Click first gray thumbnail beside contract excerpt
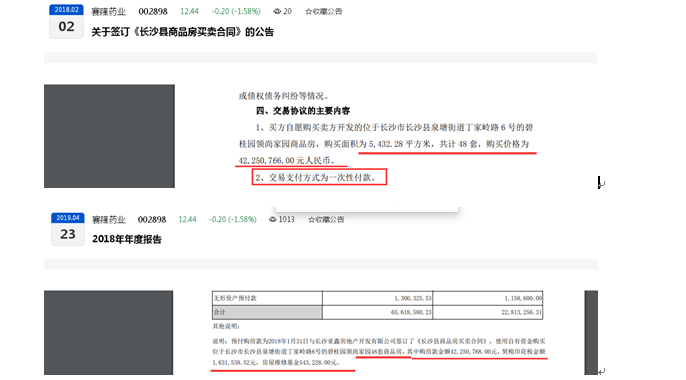This screenshot has height=380, width=686. [109, 136]
